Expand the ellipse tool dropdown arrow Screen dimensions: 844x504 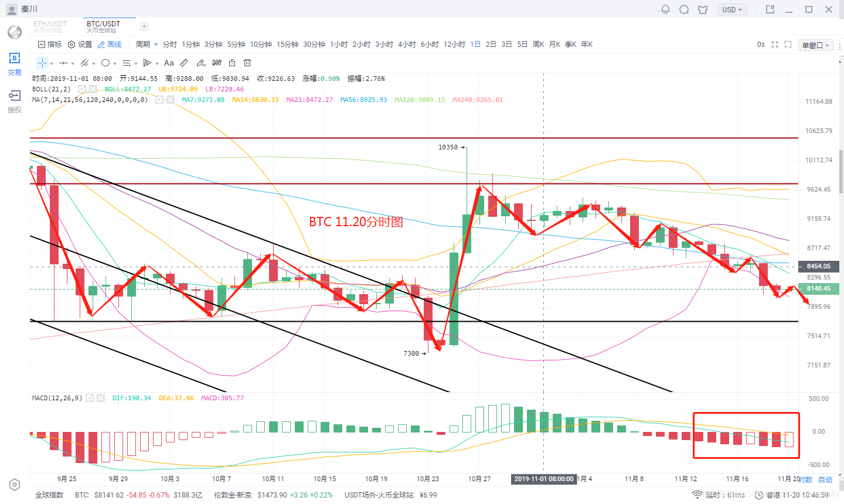(x=115, y=63)
